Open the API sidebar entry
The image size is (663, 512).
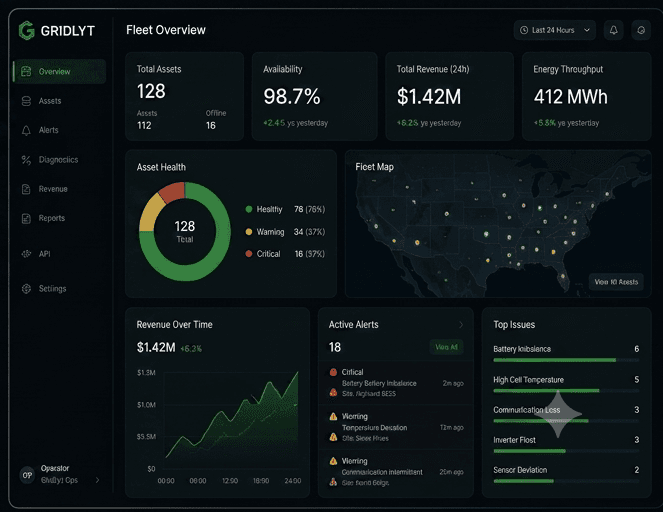coord(44,254)
